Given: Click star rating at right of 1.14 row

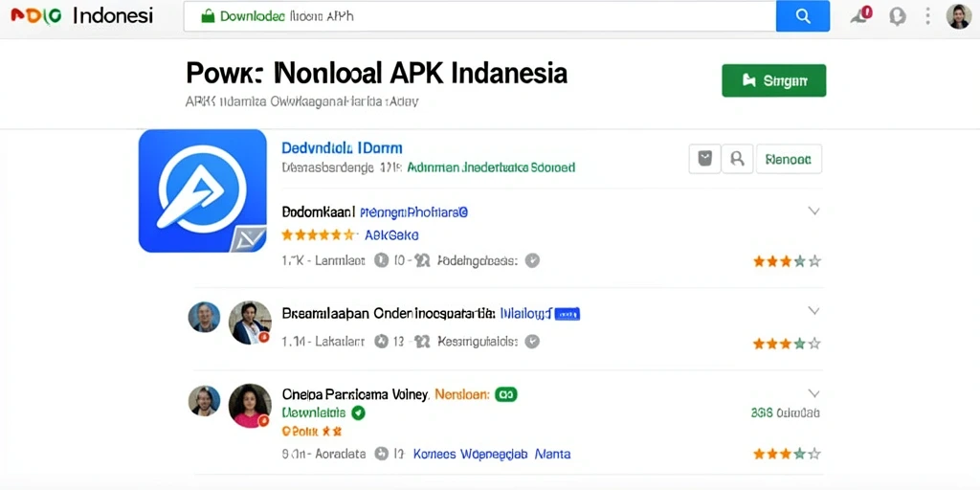Looking at the screenshot, I should tap(787, 344).
